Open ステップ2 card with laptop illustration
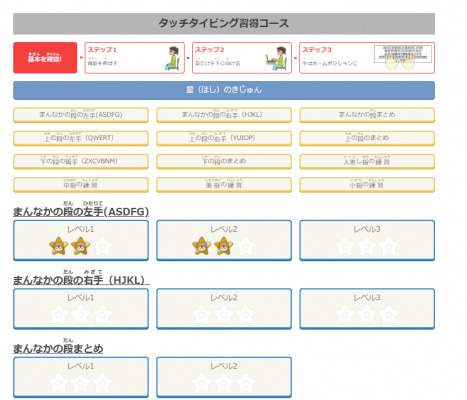 pos(242,58)
